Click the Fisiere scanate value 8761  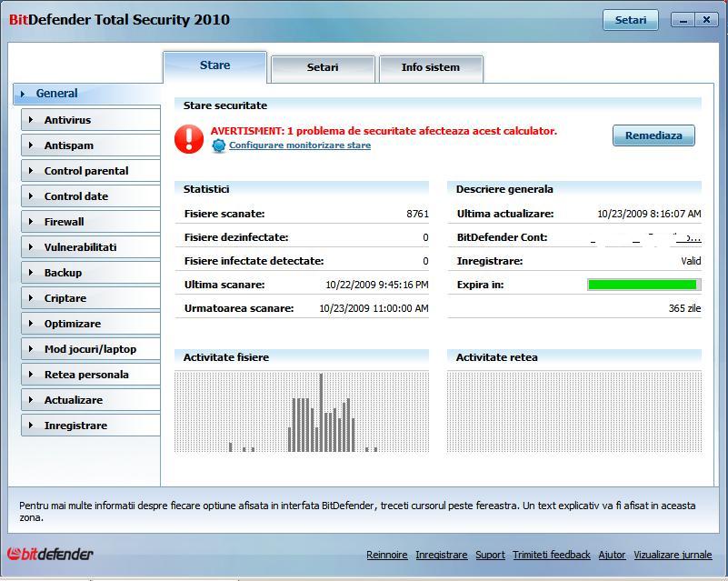click(417, 214)
